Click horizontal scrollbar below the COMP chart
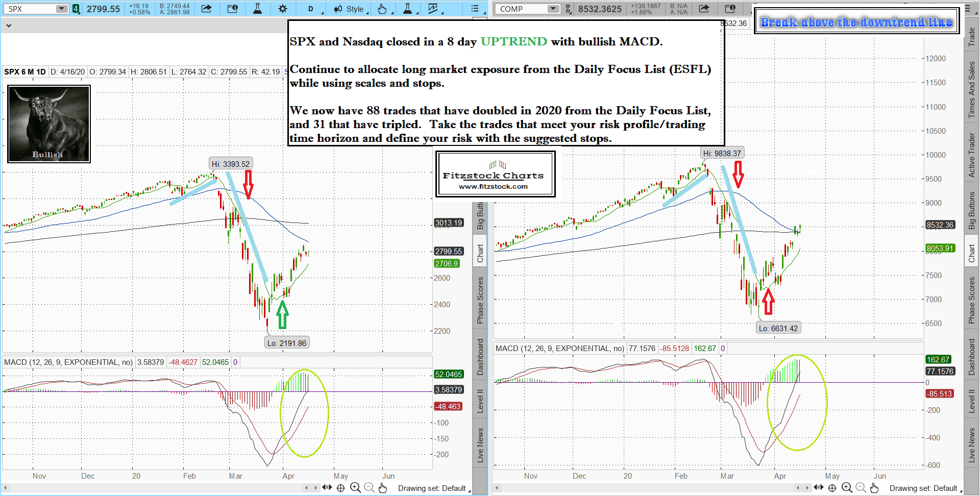 coord(648,488)
